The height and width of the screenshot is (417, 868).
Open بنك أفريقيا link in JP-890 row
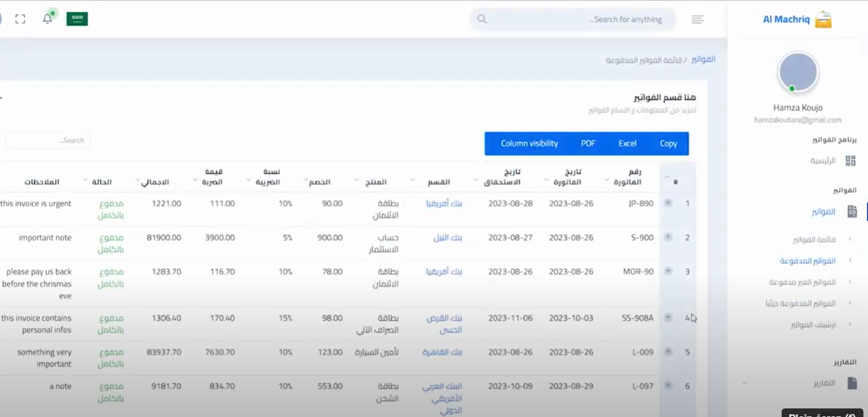(x=444, y=203)
